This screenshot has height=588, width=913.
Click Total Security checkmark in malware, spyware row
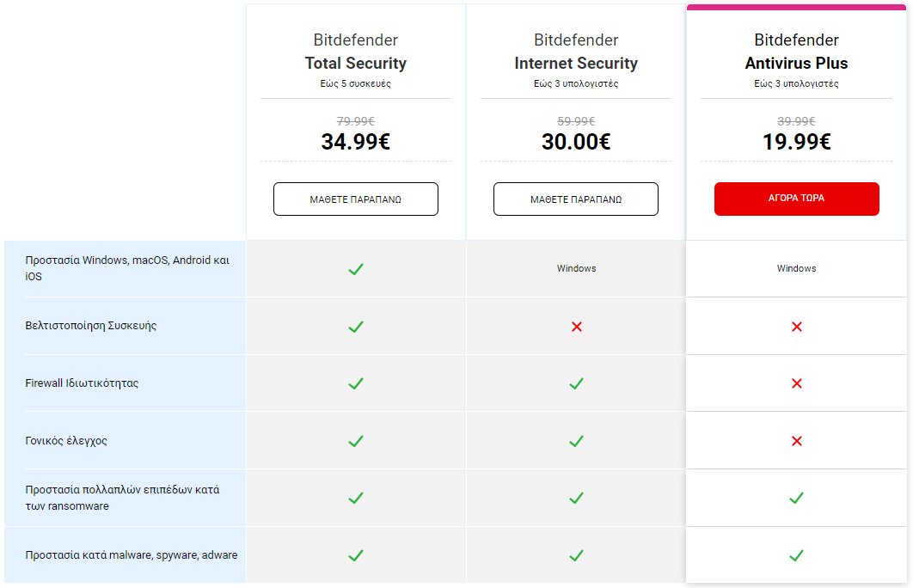(355, 555)
